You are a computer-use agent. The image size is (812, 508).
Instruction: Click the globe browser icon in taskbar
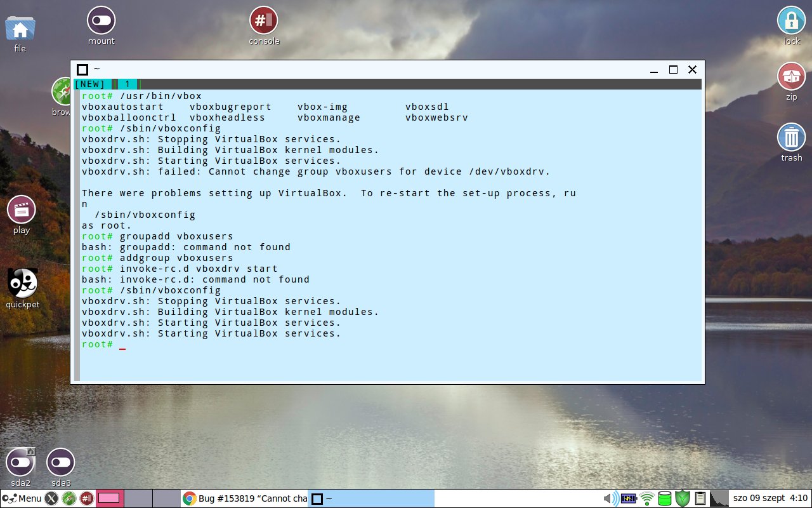click(69, 498)
